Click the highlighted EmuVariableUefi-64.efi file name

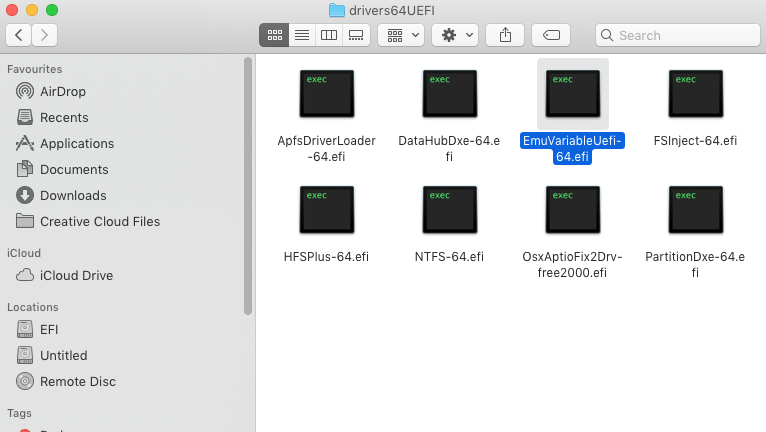coord(572,149)
